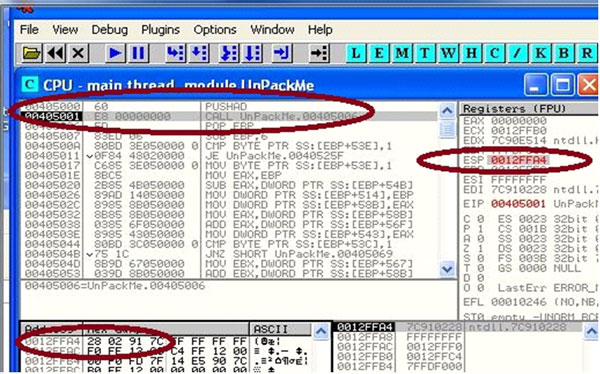Screen dimensions: 600x374
Task: Select the SUB EBP,6 instruction
Action: 229,136
